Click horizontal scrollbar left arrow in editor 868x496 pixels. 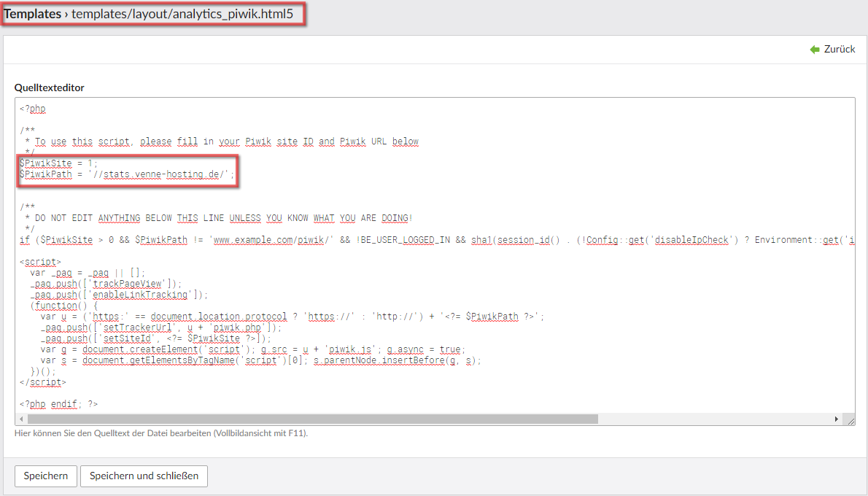pyautogui.click(x=22, y=419)
